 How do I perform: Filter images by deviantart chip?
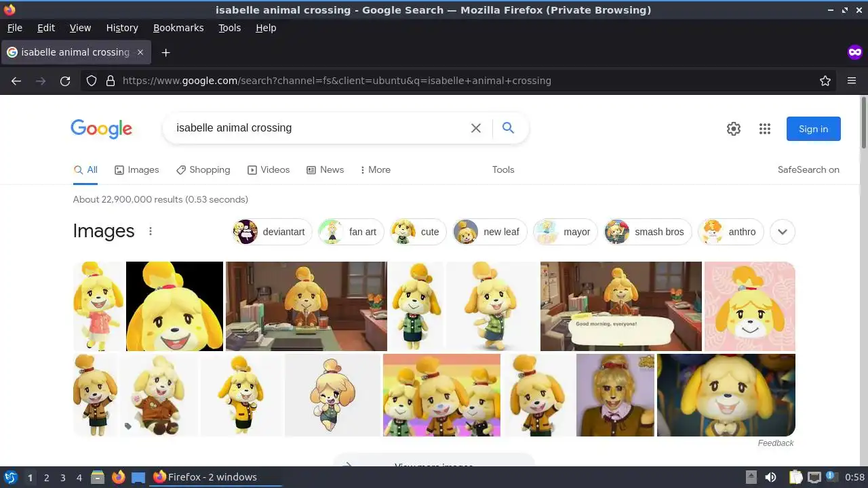tap(272, 232)
